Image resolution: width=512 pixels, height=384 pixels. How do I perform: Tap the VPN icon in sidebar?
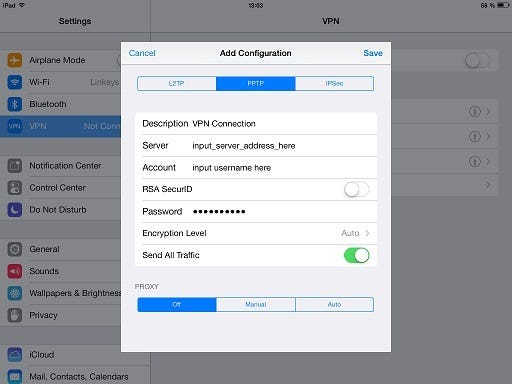click(x=15, y=126)
